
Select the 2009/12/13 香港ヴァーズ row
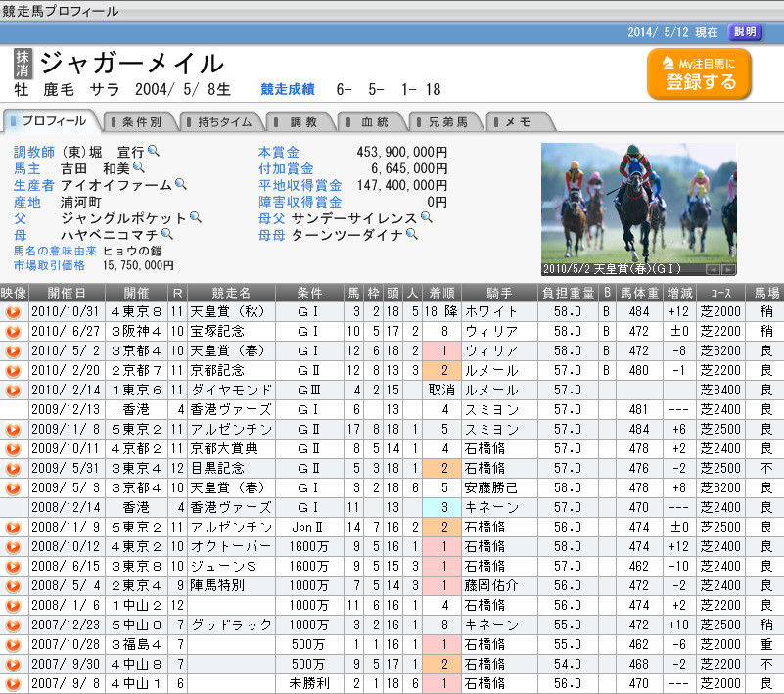(x=392, y=409)
